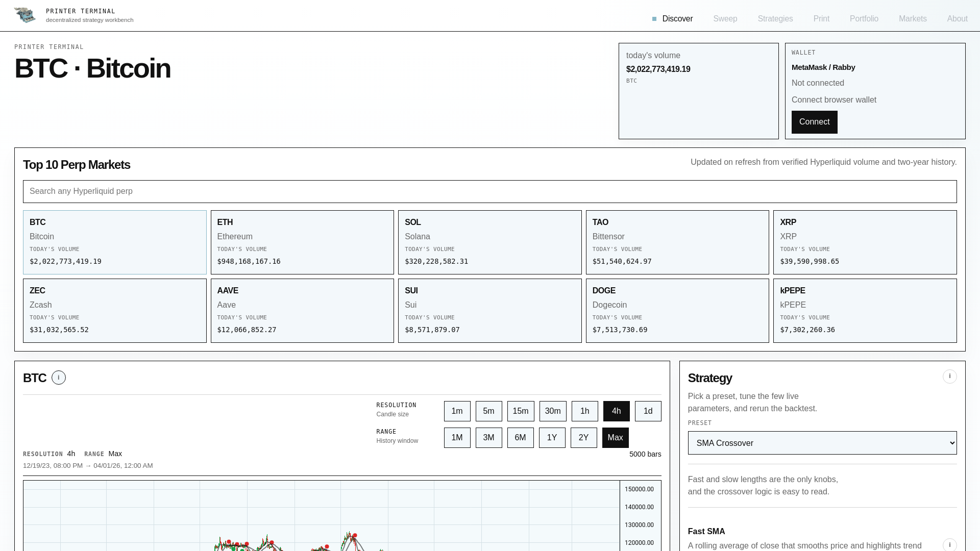Open the Fast SMA info icon
The image size is (980, 551).
click(949, 544)
